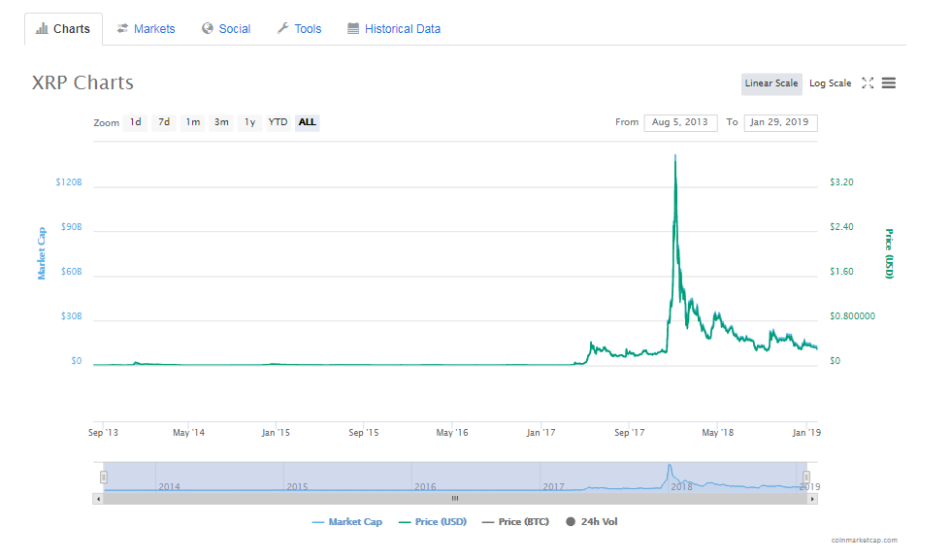Grab left navigator range handle
951x560 pixels.
coord(104,477)
